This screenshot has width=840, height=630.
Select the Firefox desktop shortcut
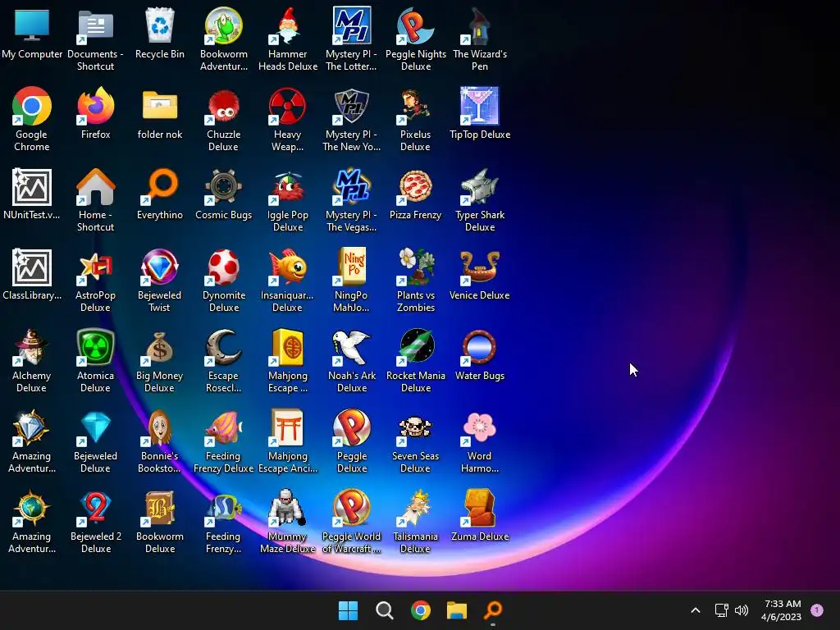tap(95, 106)
